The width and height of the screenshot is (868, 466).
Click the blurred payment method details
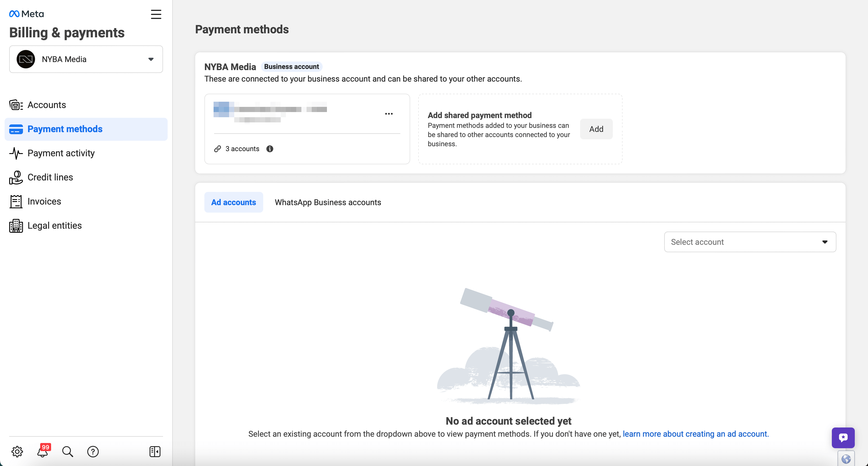(270, 112)
